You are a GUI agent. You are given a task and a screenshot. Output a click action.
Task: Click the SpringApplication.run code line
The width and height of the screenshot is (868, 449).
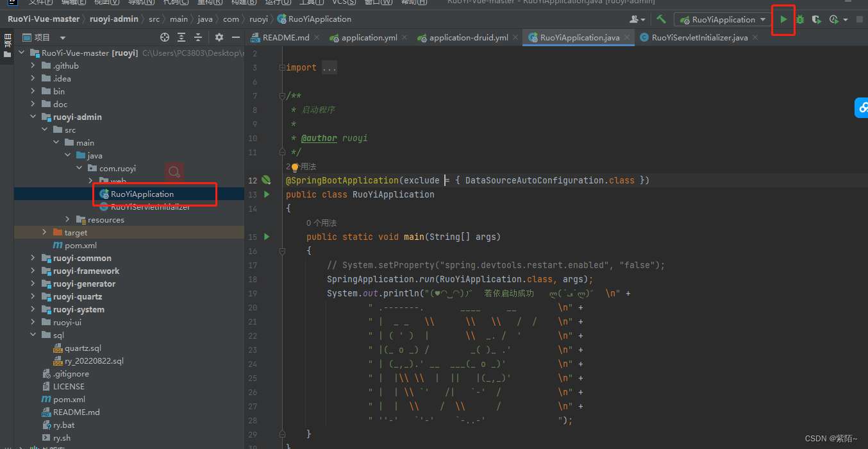point(460,279)
